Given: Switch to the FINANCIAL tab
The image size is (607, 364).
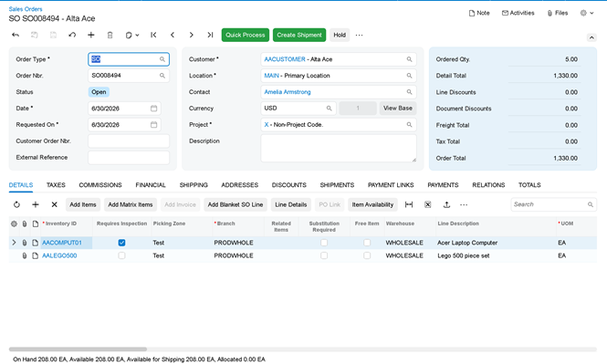Looking at the screenshot, I should point(151,185).
